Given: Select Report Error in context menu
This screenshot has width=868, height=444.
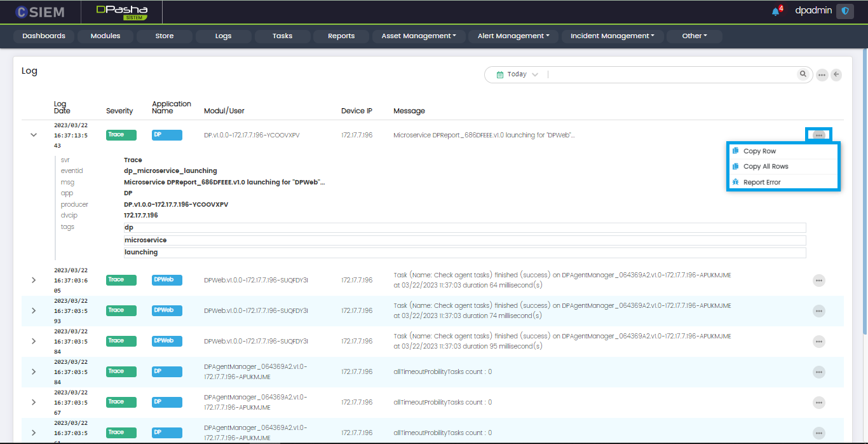Looking at the screenshot, I should coord(761,183).
